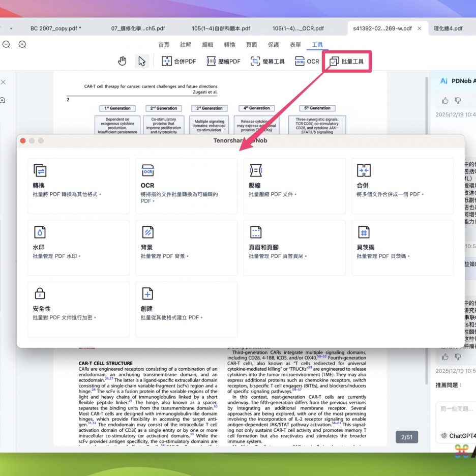This screenshot has width=476, height=476.
Task: Switch to the 註解 menu tab
Action: [186, 45]
